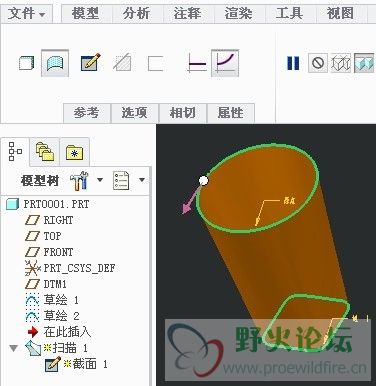
Task: Open model tree settings hammer icon
Action: 79,181
